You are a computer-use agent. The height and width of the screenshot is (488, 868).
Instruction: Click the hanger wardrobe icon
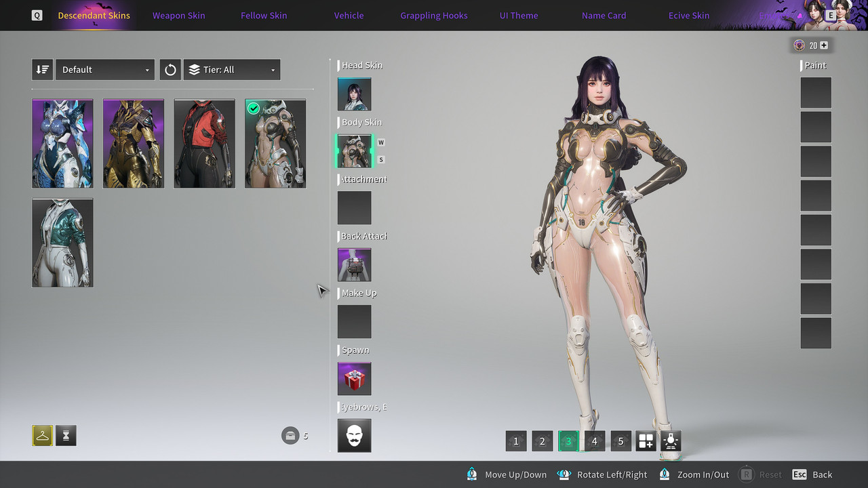(42, 436)
